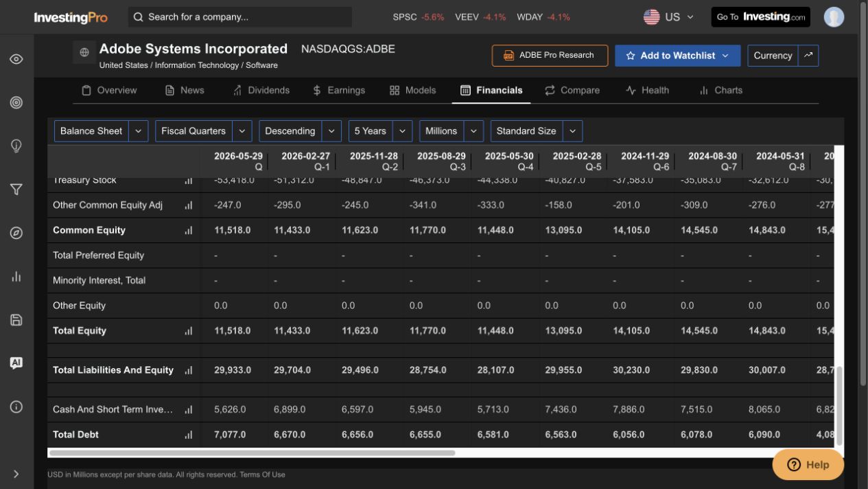The image size is (868, 489).
Task: Open the ideas lightbulb sidebar icon
Action: (16, 146)
